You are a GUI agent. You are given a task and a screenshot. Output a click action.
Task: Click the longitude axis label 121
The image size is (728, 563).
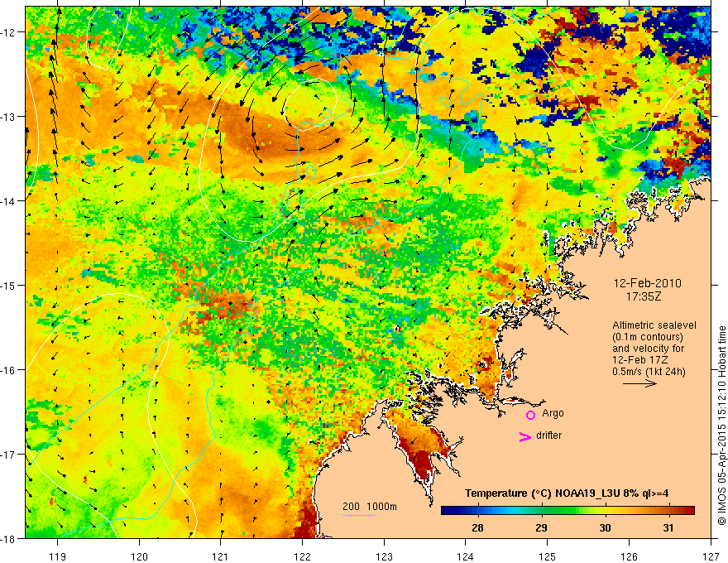(221, 556)
